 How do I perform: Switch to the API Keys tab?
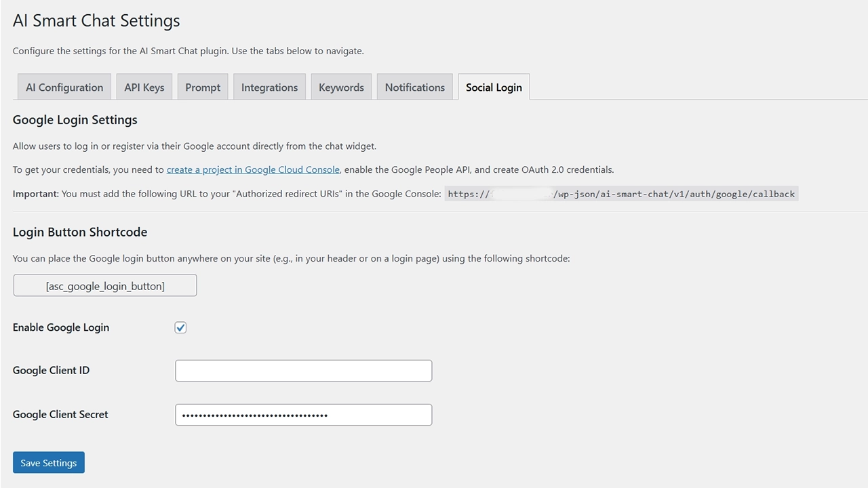point(144,87)
